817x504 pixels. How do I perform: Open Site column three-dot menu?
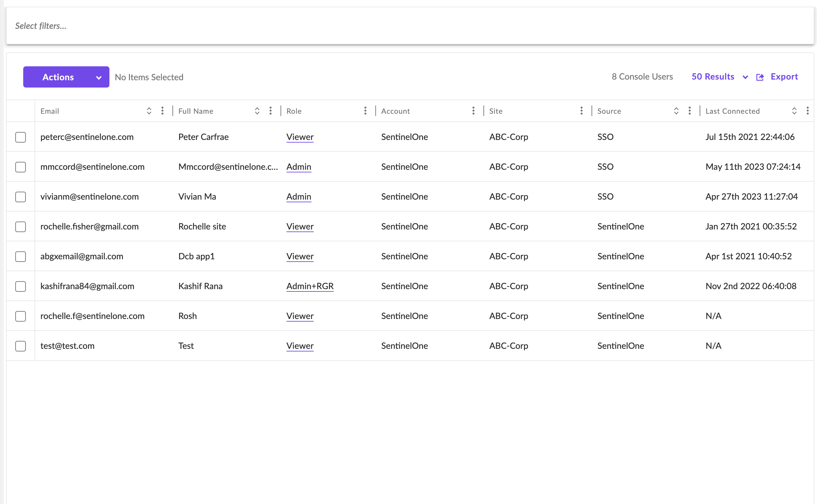581,111
